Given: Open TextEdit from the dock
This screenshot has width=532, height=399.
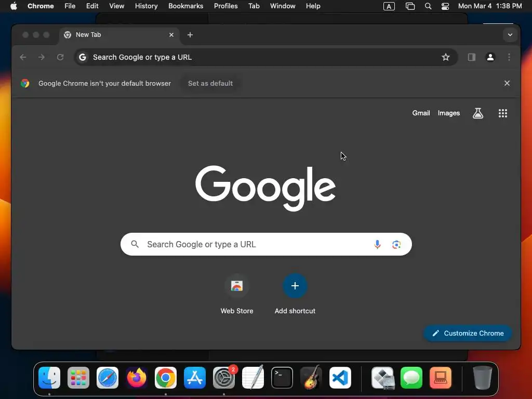Looking at the screenshot, I should (x=253, y=378).
